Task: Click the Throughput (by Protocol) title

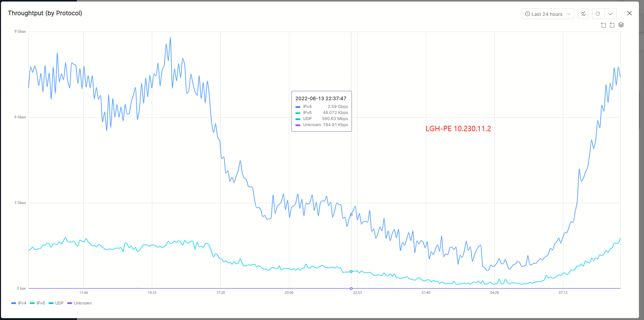Action: pos(45,13)
